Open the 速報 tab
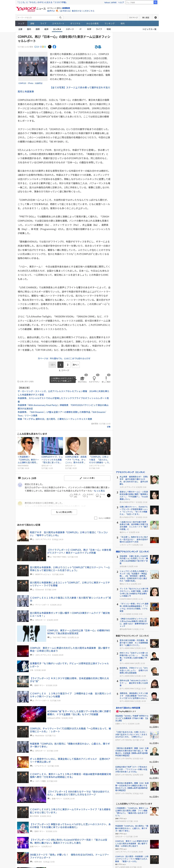 tap(32, 24)
